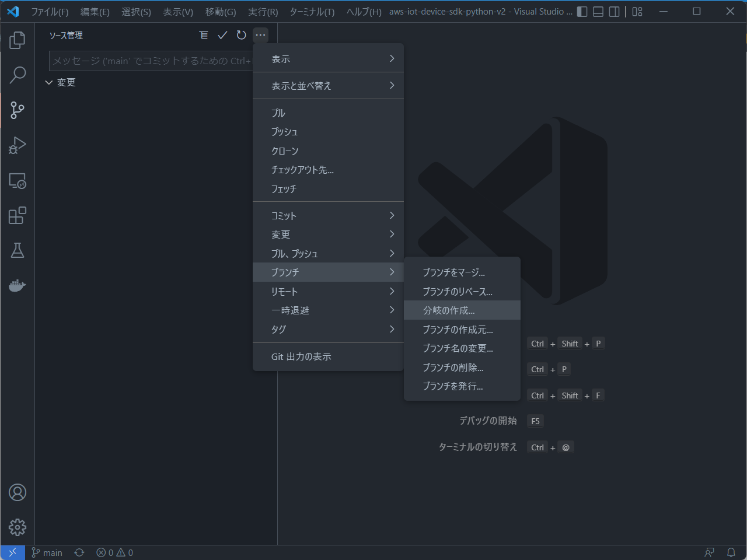Click the Refresh icon in source control
The width and height of the screenshot is (747, 560).
(x=241, y=35)
